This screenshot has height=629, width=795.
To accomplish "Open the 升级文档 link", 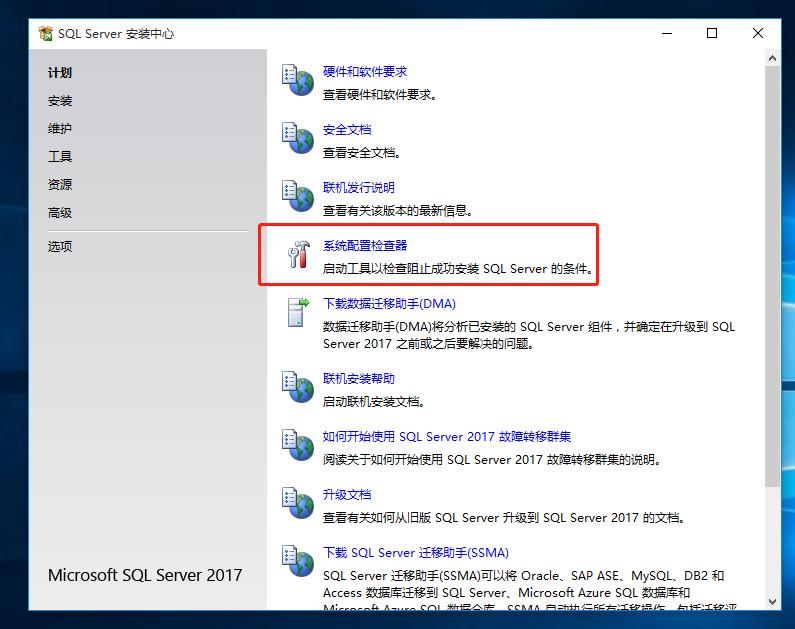I will 347,495.
